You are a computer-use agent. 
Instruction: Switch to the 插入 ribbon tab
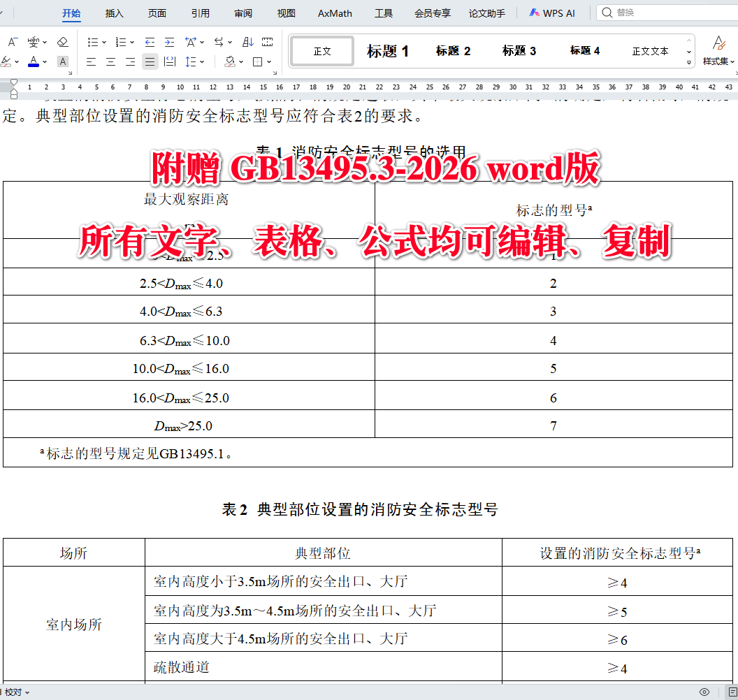114,13
